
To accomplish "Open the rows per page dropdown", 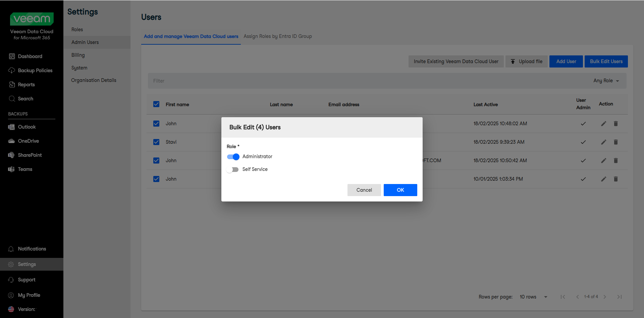I will point(533,297).
